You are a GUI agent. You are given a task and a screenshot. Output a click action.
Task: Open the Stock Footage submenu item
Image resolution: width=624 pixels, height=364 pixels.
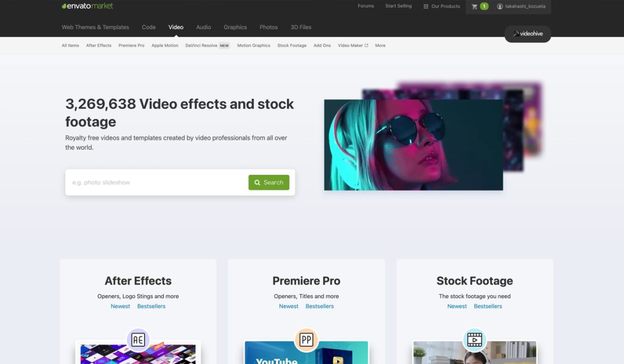292,45
